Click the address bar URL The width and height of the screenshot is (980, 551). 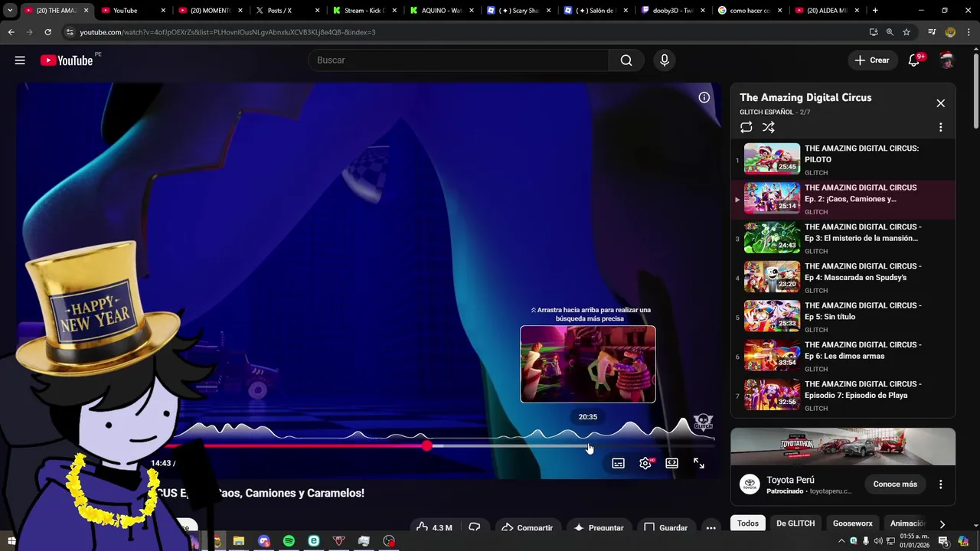click(227, 32)
